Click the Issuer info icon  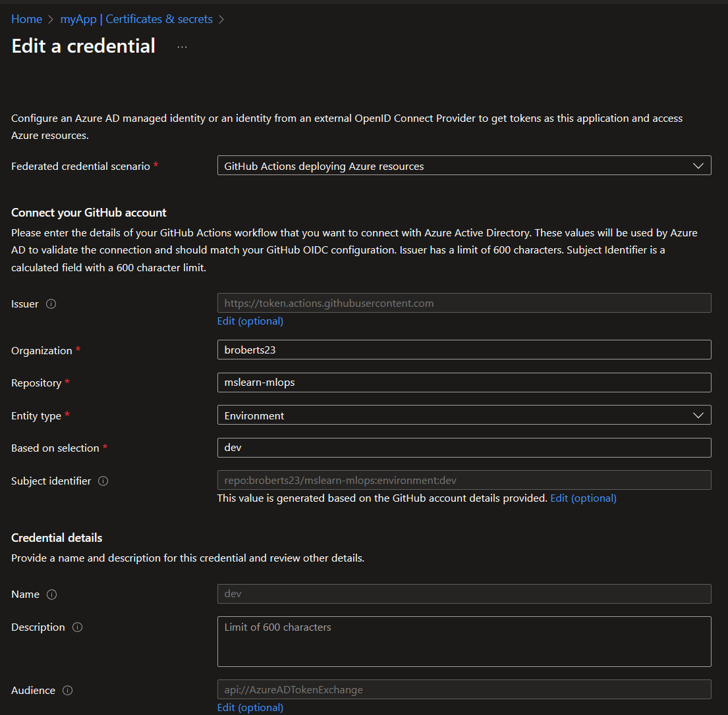[x=51, y=304]
